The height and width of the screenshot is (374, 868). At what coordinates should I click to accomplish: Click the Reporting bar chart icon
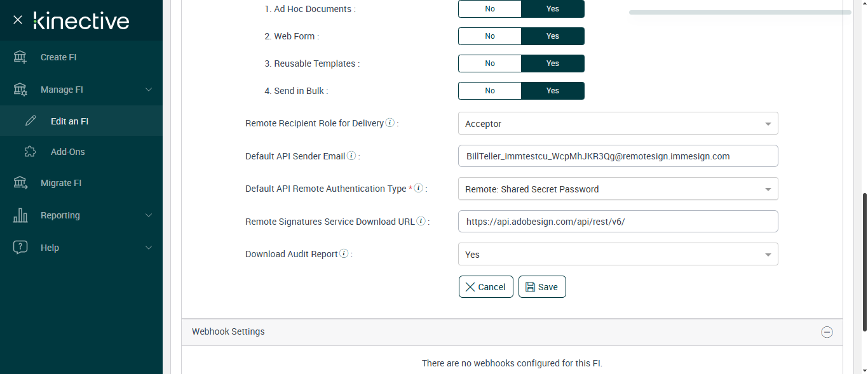click(20, 215)
